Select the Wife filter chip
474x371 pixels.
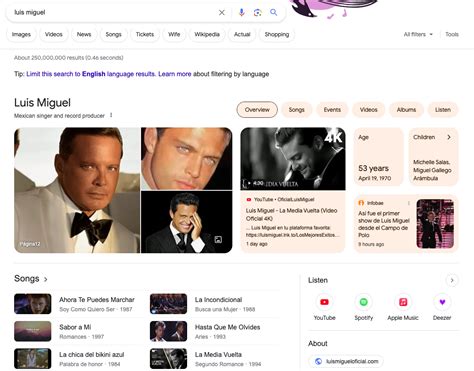(x=174, y=34)
